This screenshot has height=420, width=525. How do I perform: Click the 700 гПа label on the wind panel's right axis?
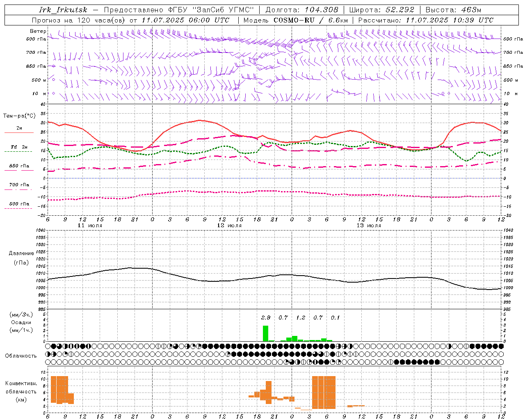[x=513, y=52]
